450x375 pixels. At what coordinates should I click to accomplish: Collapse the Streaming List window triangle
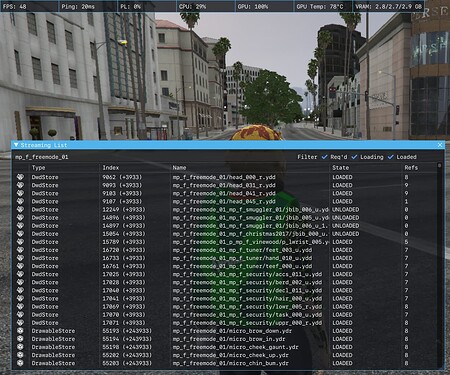[16, 145]
